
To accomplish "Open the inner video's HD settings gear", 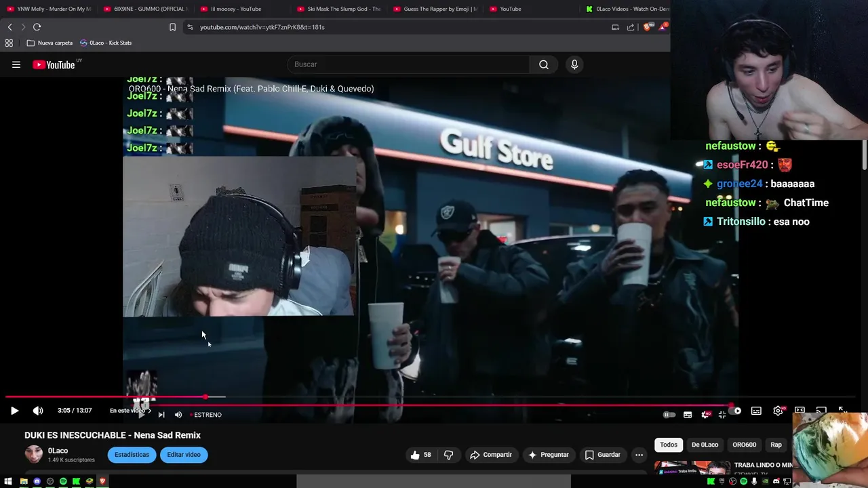I will (x=705, y=415).
